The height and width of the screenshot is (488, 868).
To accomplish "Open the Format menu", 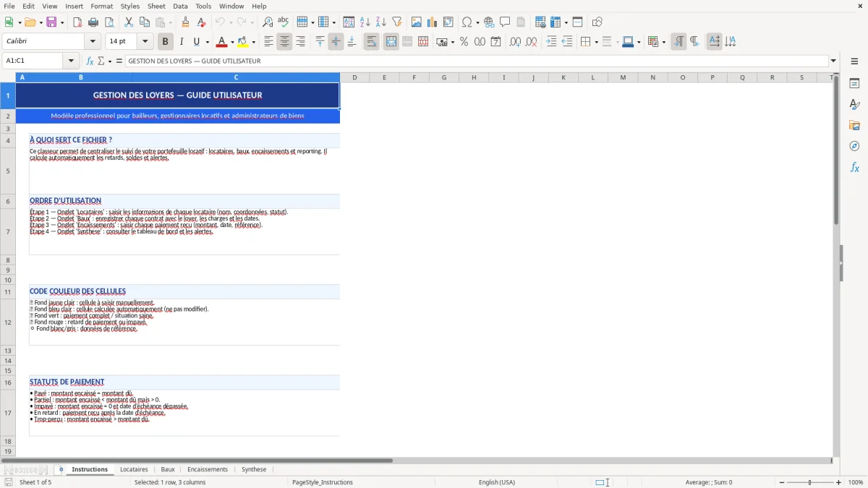I will [x=102, y=6].
